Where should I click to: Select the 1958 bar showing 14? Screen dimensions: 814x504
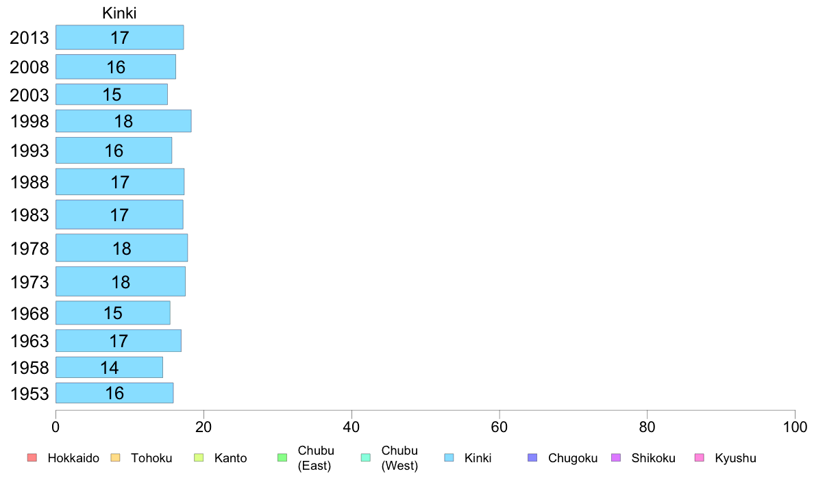[x=109, y=368]
